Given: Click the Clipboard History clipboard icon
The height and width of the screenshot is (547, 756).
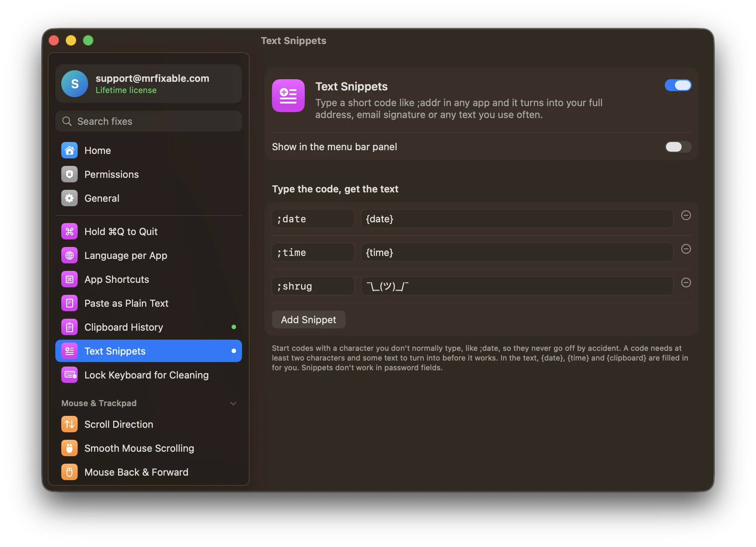Looking at the screenshot, I should click(x=69, y=327).
